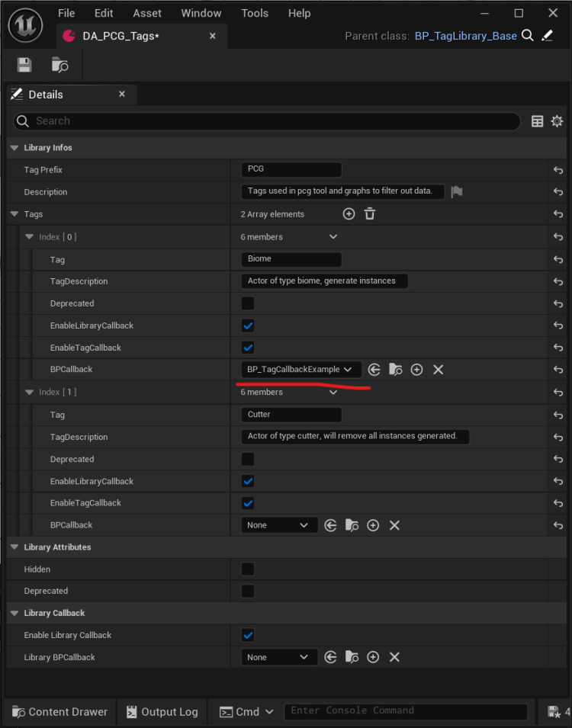This screenshot has height=728, width=572.
Task: Open the Content Drawer
Action: click(59, 711)
